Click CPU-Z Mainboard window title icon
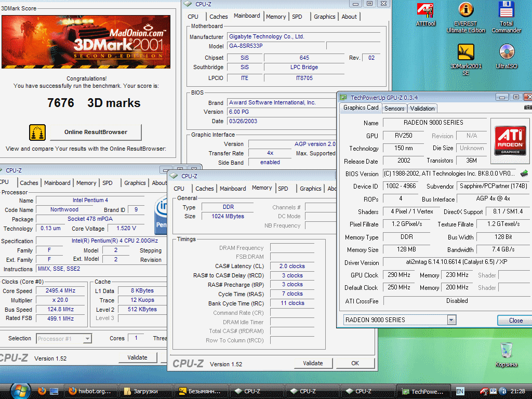 188,4
